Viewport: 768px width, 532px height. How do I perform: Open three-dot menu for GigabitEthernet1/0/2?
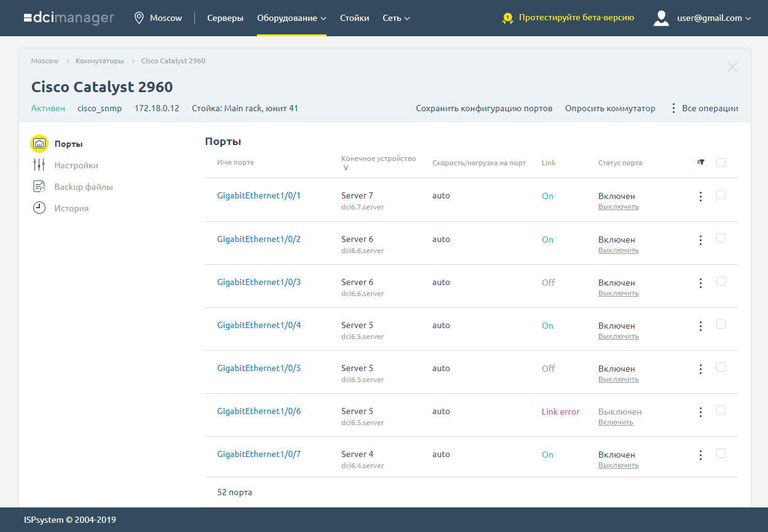tap(700, 240)
